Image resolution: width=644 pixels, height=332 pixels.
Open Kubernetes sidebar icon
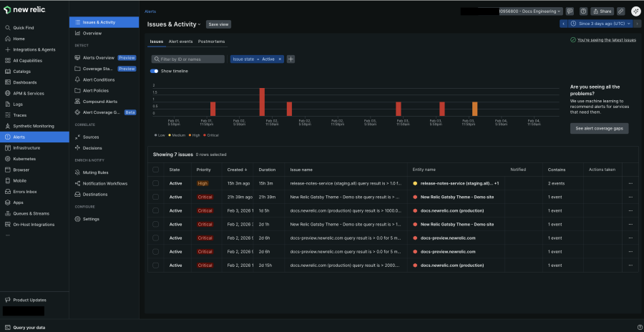pos(7,159)
